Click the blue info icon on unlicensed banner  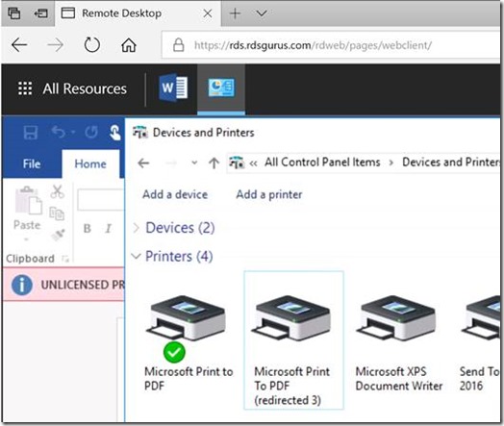click(x=21, y=285)
